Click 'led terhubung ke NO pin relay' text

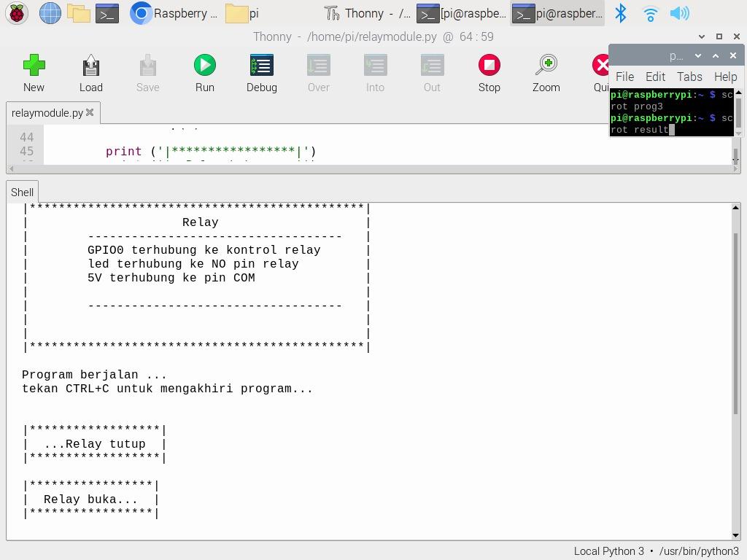click(x=193, y=264)
